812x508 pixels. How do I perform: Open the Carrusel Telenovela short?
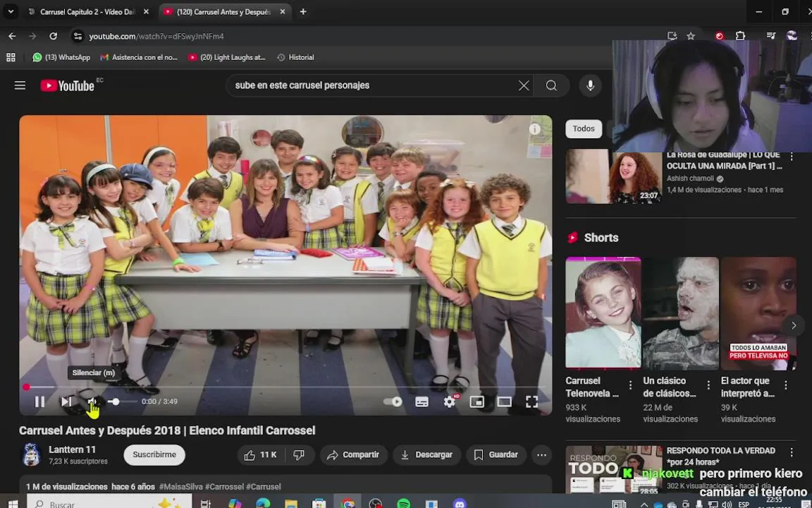603,313
